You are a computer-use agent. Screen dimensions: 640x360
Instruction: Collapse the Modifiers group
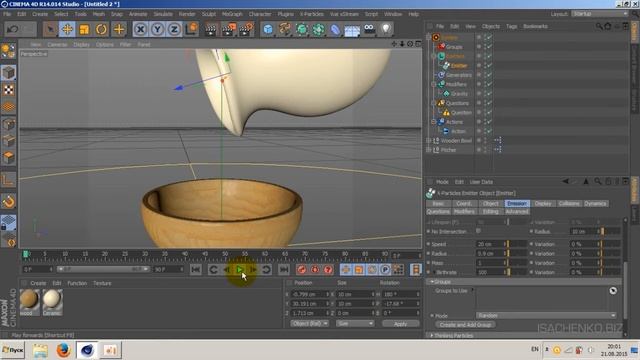tap(433, 84)
